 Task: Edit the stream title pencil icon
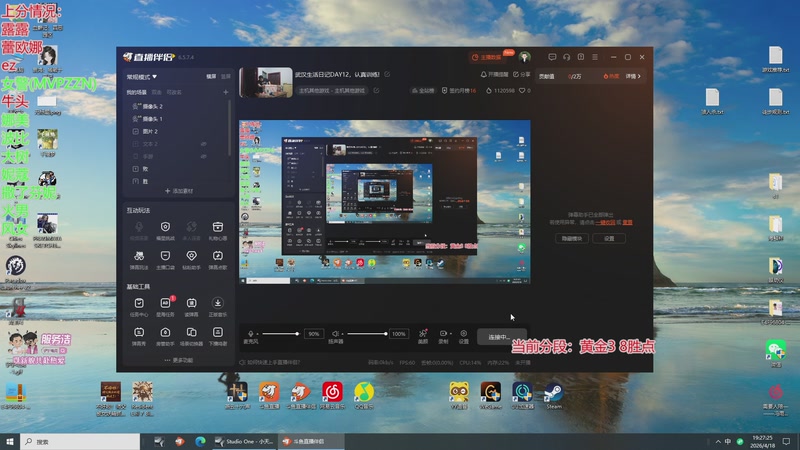pyautogui.click(x=387, y=74)
